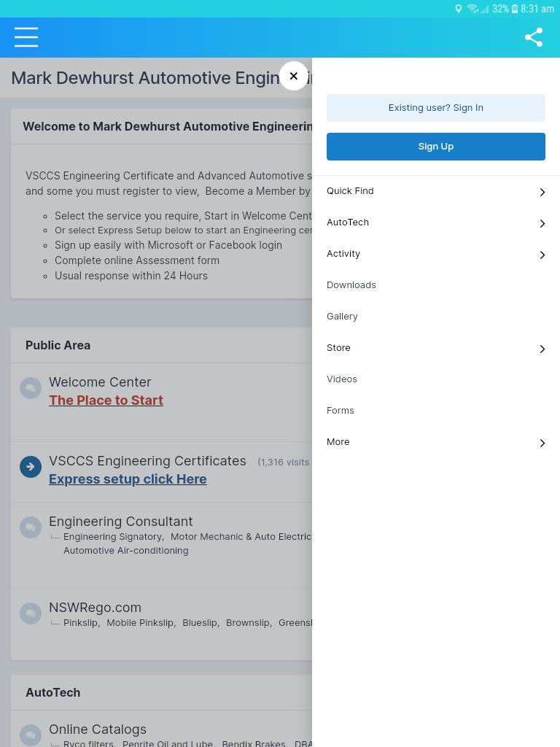Click Mark Dewhurst Automotive Engineering page title
The width and height of the screenshot is (560, 747).
point(160,77)
